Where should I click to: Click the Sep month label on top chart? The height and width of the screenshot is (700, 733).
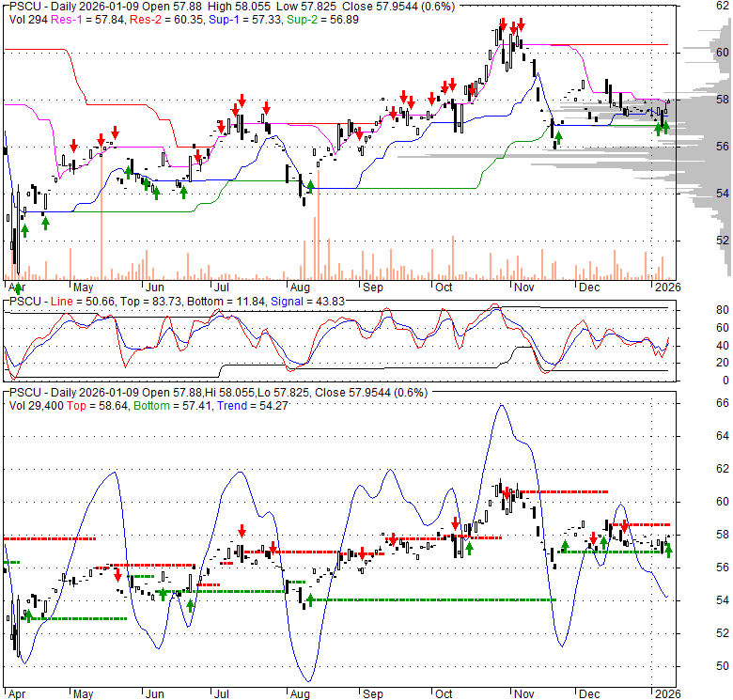[x=372, y=288]
